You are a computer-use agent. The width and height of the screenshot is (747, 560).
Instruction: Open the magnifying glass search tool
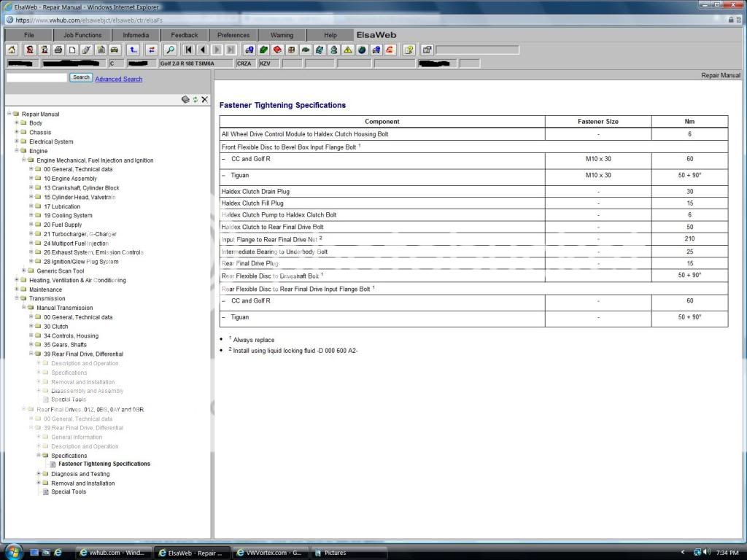click(x=170, y=50)
